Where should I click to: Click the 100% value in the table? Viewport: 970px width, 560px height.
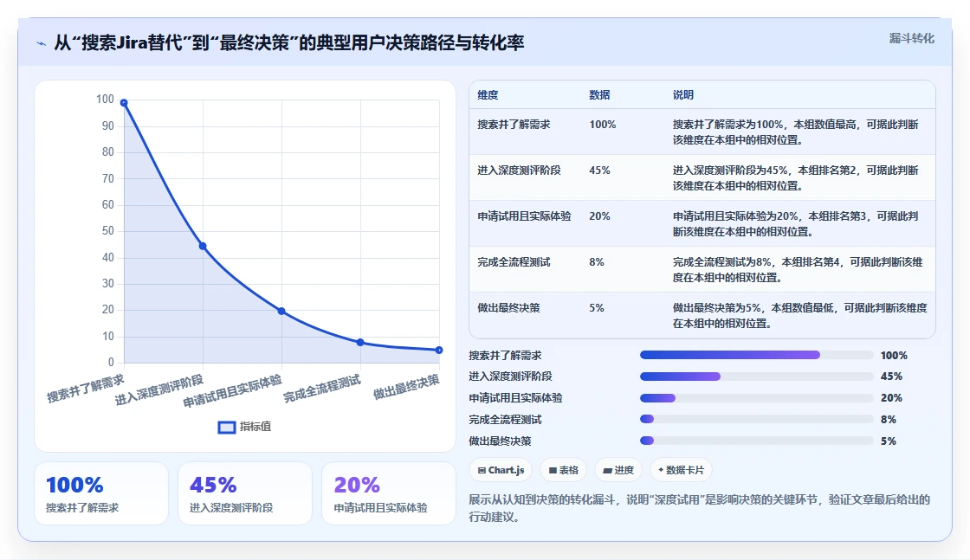603,125
